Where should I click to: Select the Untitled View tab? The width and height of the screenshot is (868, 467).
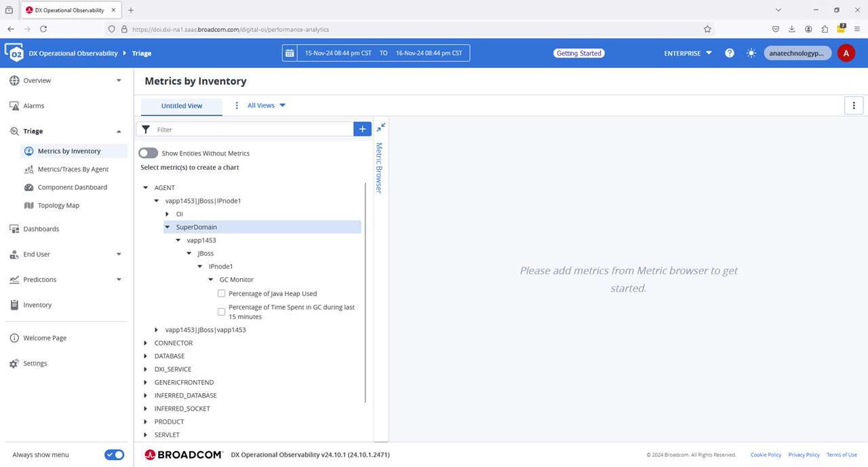[182, 106]
